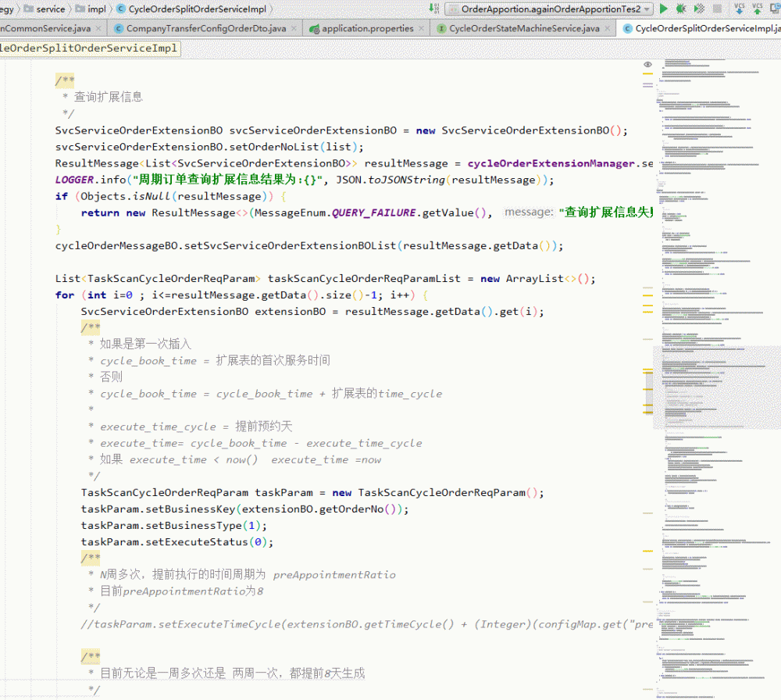This screenshot has width=781, height=700.
Task: Switch to the application.properties tab
Action: tap(368, 28)
